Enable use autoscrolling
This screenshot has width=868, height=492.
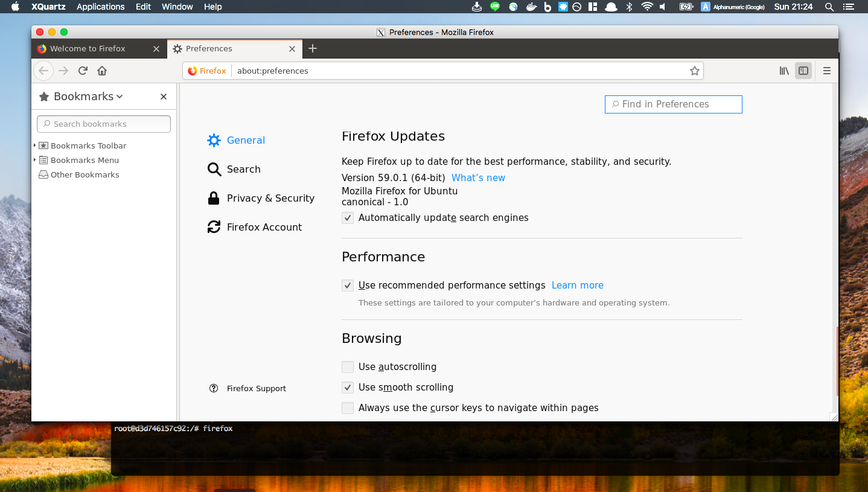348,366
